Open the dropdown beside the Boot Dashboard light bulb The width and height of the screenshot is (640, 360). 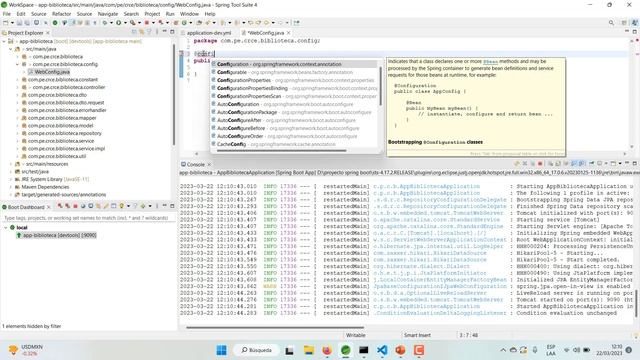[x=129, y=206]
